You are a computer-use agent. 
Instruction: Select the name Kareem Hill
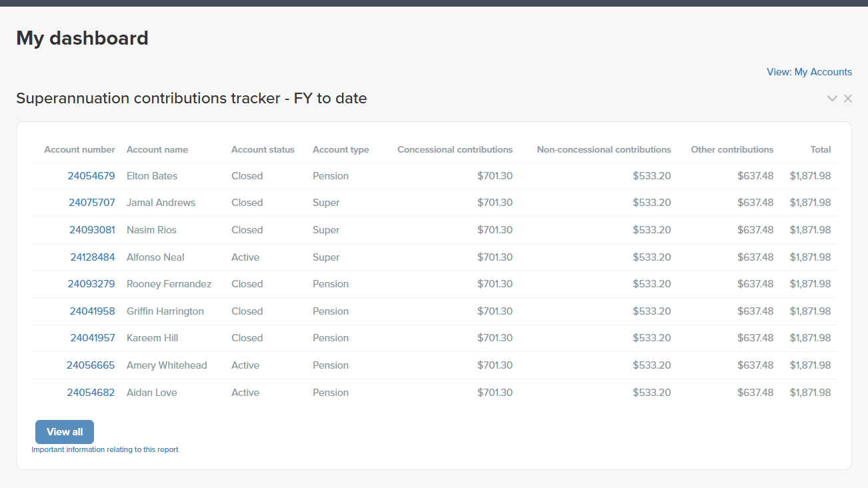152,338
